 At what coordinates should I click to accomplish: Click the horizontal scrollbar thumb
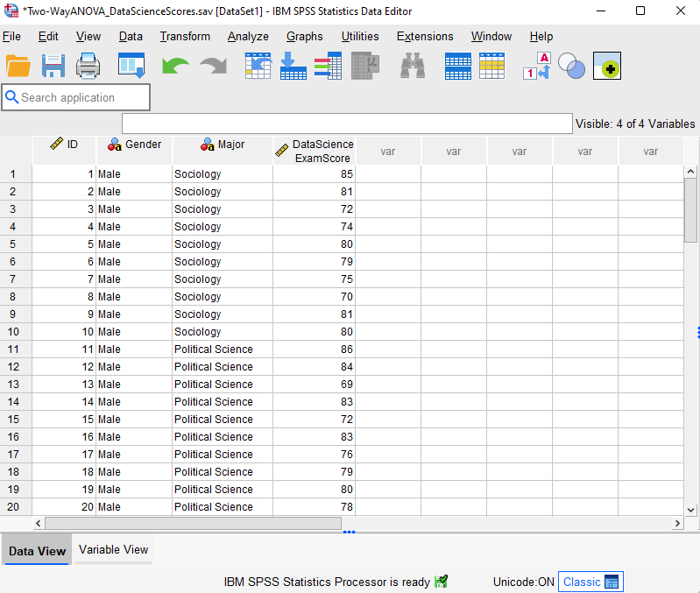194,523
